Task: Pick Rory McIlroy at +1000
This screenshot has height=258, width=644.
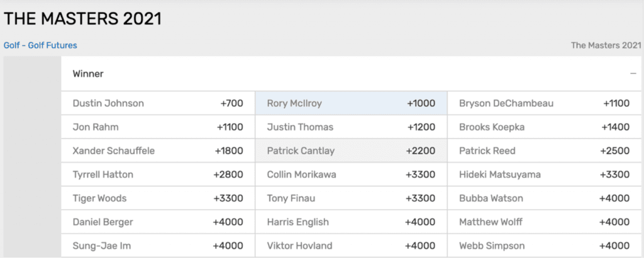Action: click(351, 103)
